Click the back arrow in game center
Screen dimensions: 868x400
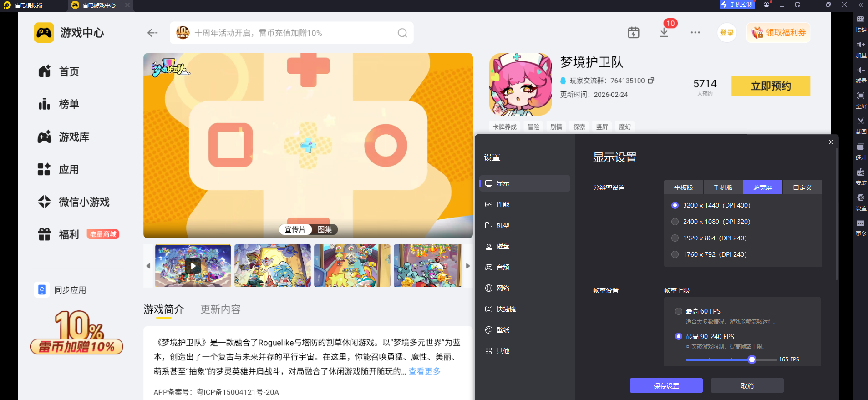152,33
